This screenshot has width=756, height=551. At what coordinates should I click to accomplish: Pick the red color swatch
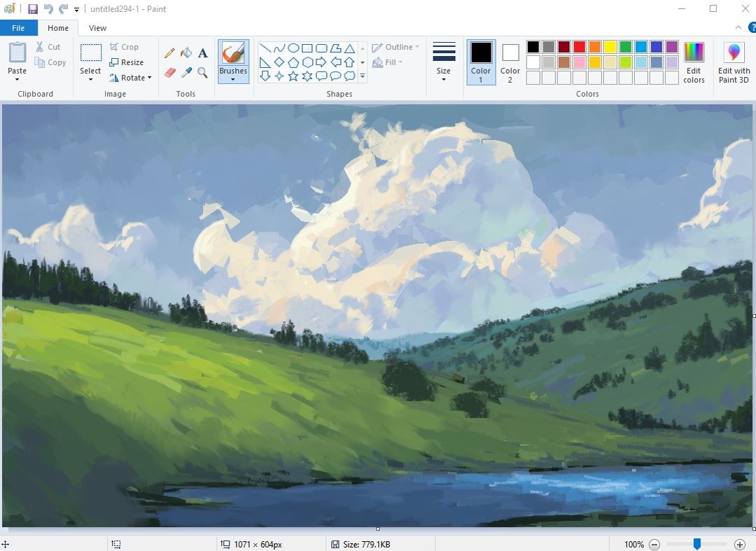[x=579, y=47]
